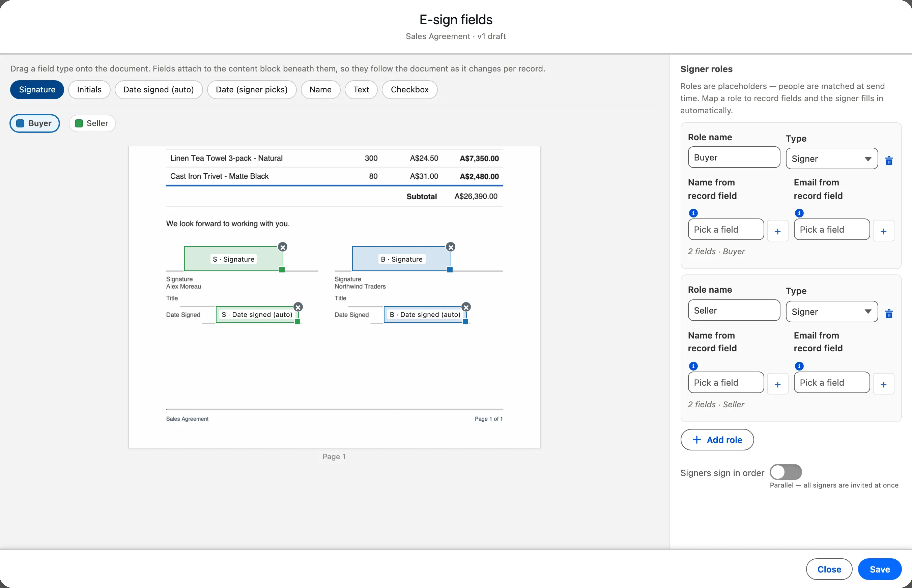Screen dimensions: 912x588
Task: Choose the Checkbox field type
Action: coord(409,90)
